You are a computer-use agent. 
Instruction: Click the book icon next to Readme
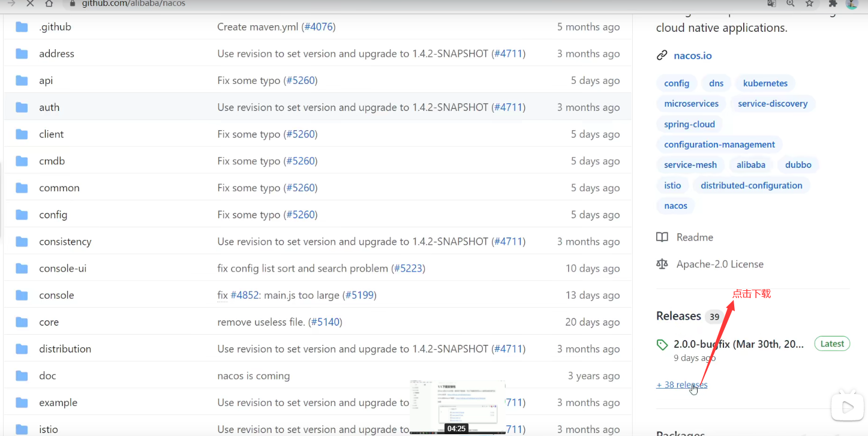pos(662,237)
